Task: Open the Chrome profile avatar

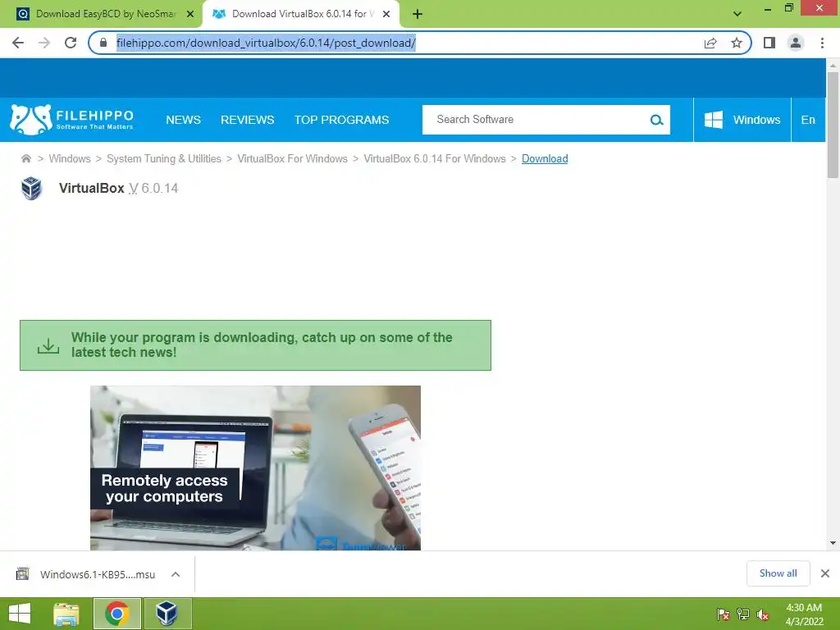Action: coord(796,43)
